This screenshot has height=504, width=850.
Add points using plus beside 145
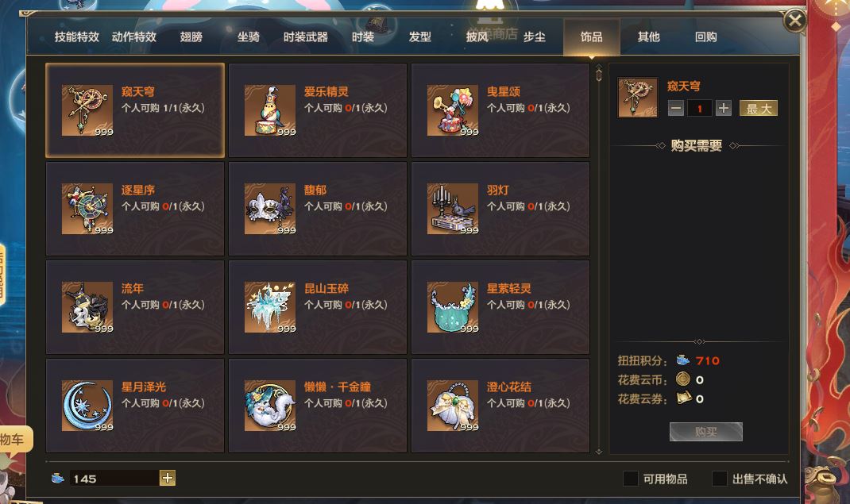pos(168,478)
